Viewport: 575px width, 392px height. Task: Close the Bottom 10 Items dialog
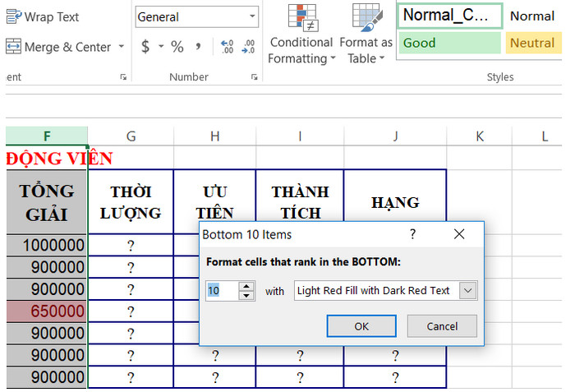(x=459, y=234)
